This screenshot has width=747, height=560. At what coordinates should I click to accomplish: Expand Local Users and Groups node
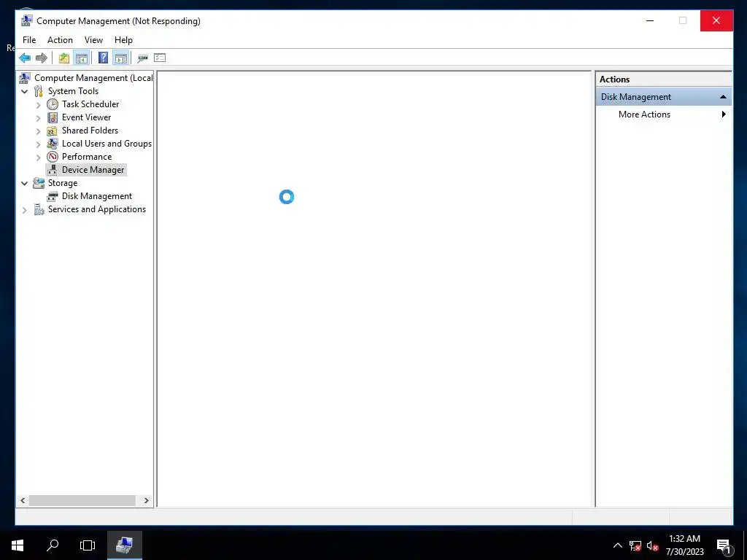coord(38,144)
